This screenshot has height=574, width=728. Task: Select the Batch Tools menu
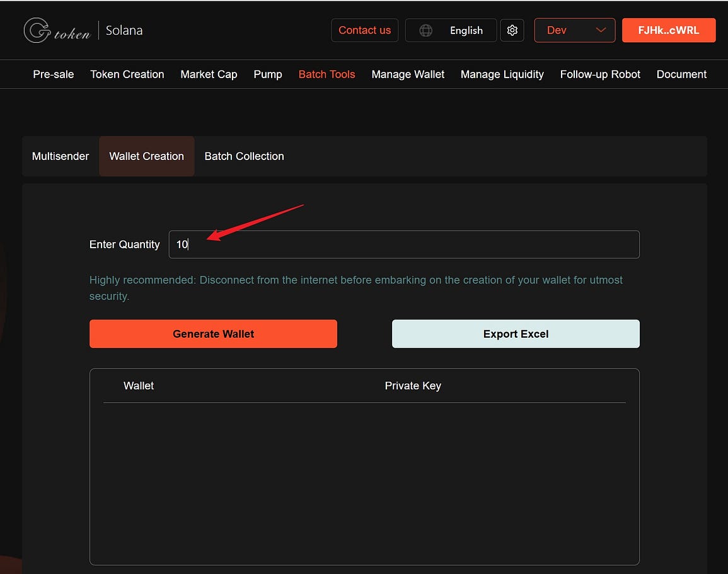(x=326, y=74)
